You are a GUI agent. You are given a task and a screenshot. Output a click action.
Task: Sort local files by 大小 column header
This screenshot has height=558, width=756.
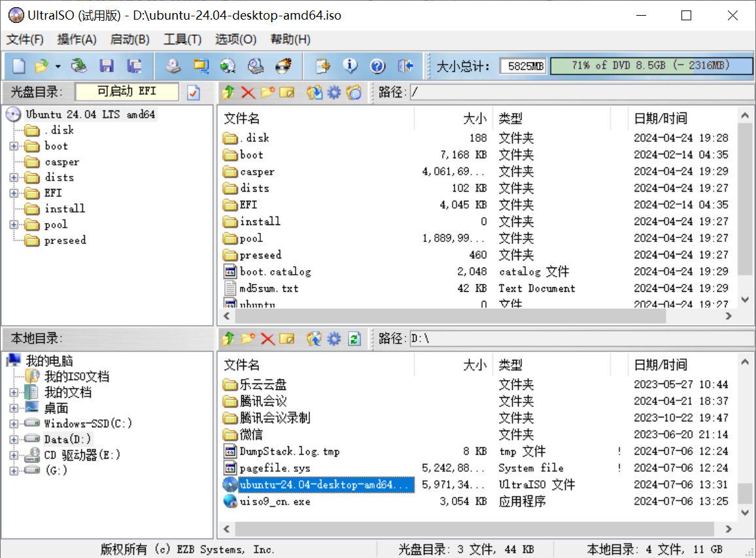point(453,364)
